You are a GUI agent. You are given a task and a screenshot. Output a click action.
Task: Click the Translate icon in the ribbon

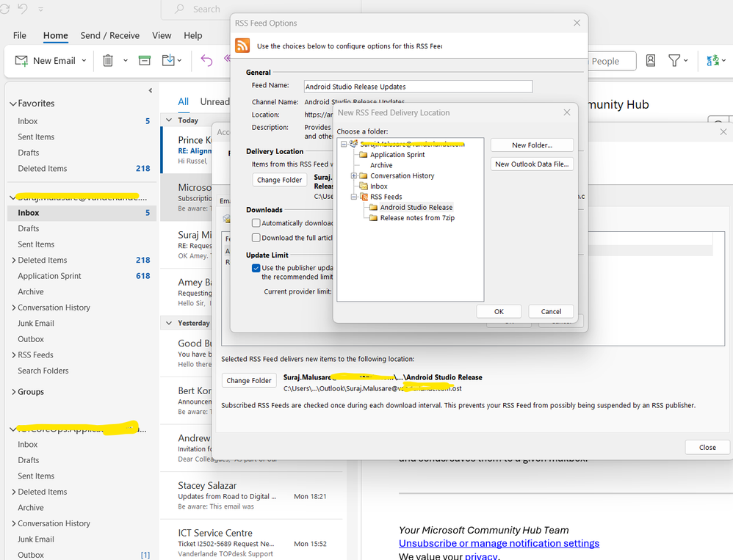point(712,60)
